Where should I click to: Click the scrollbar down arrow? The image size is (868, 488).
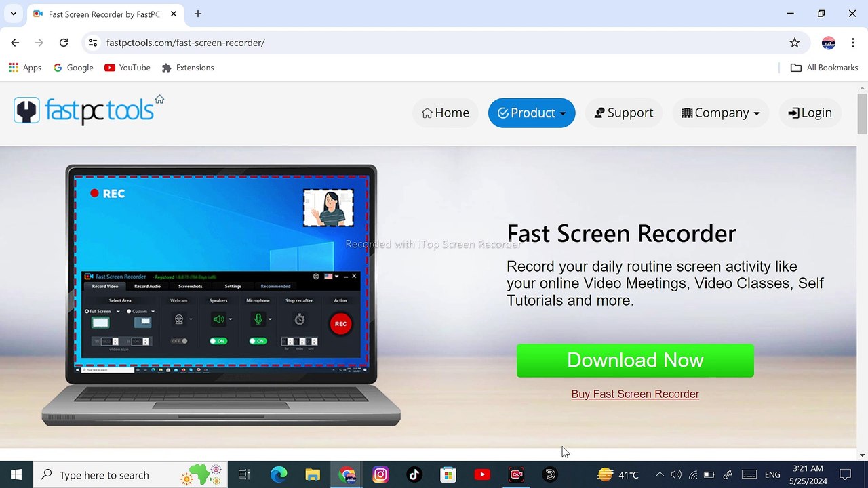[862, 455]
